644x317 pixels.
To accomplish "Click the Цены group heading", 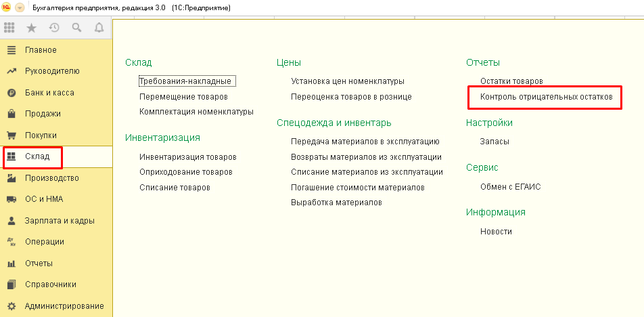I will (x=289, y=62).
